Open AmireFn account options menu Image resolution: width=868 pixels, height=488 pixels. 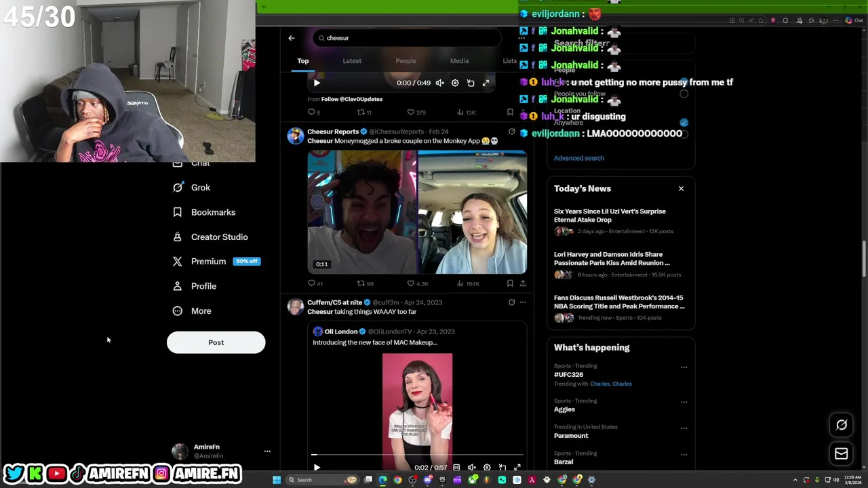click(267, 451)
